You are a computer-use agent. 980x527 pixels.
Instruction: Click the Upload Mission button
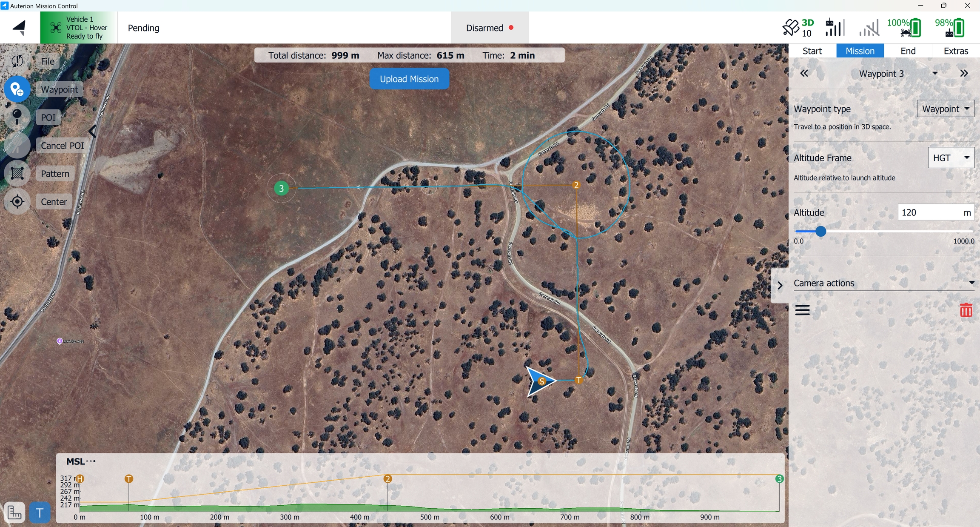pyautogui.click(x=409, y=79)
